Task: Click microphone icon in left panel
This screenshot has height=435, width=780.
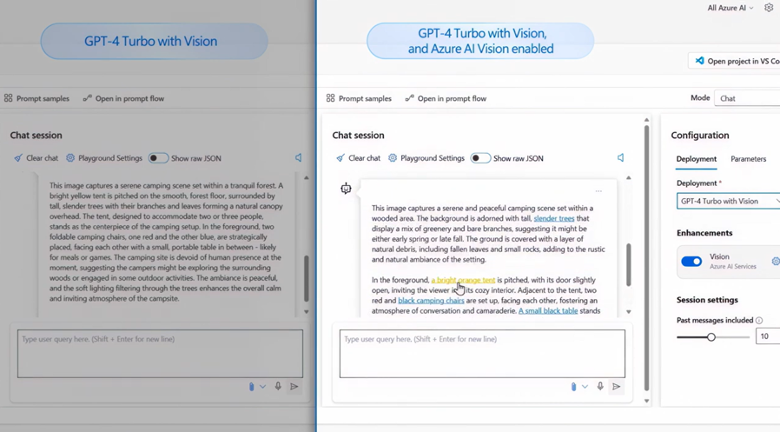Action: (x=278, y=386)
